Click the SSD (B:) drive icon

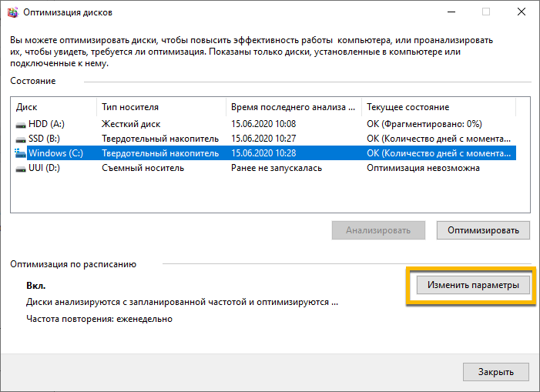[x=20, y=139]
